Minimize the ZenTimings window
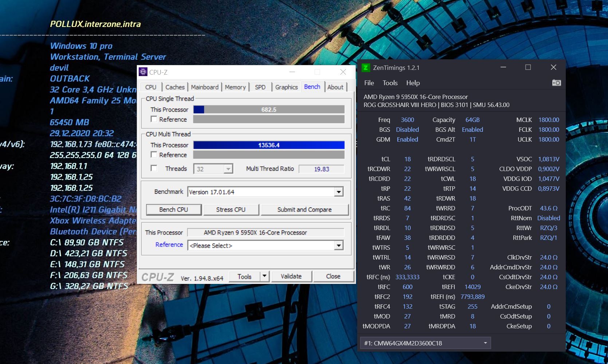Viewport: 608px width, 364px height. 503,67
